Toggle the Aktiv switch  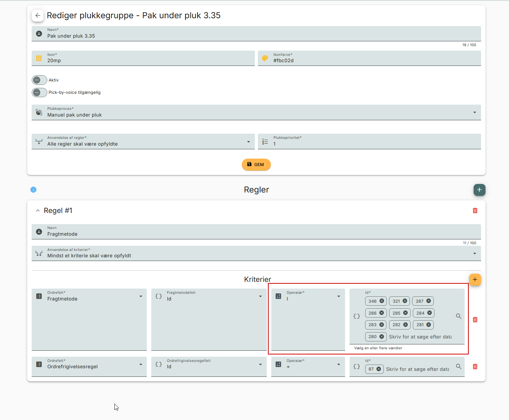(x=39, y=80)
